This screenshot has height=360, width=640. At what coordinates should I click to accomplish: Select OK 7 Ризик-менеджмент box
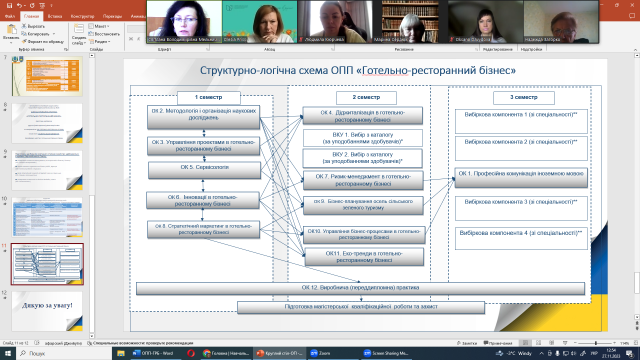coord(363,180)
